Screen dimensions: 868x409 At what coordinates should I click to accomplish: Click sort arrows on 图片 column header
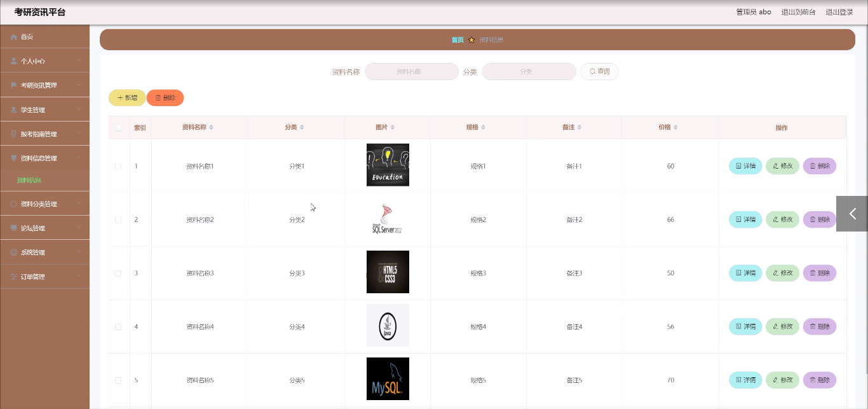(393, 128)
